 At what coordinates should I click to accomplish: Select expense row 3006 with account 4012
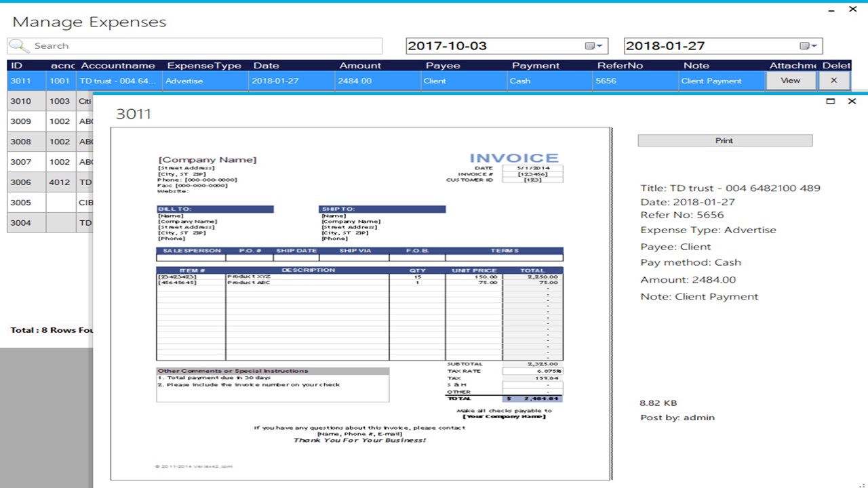[47, 182]
